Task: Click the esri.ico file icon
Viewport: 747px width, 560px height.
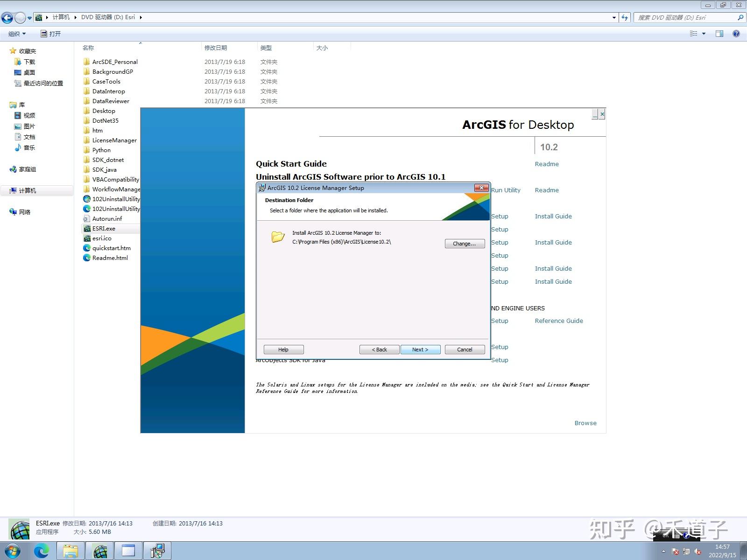Action: pyautogui.click(x=88, y=238)
